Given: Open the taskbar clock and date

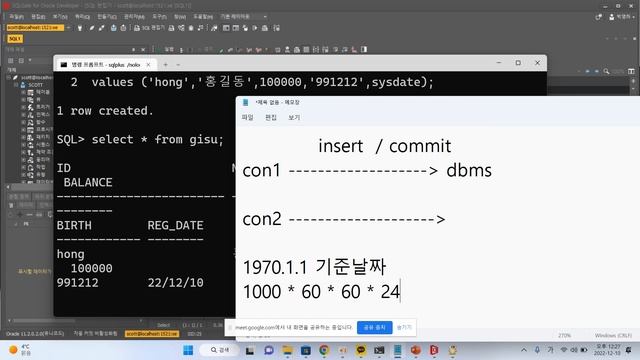Looking at the screenshot, I should click(607, 350).
